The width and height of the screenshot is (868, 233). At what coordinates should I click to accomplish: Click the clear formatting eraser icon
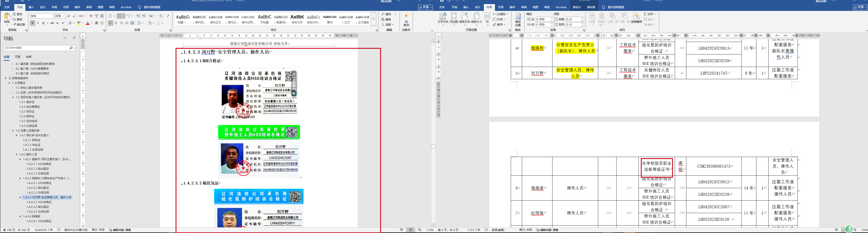point(91,16)
